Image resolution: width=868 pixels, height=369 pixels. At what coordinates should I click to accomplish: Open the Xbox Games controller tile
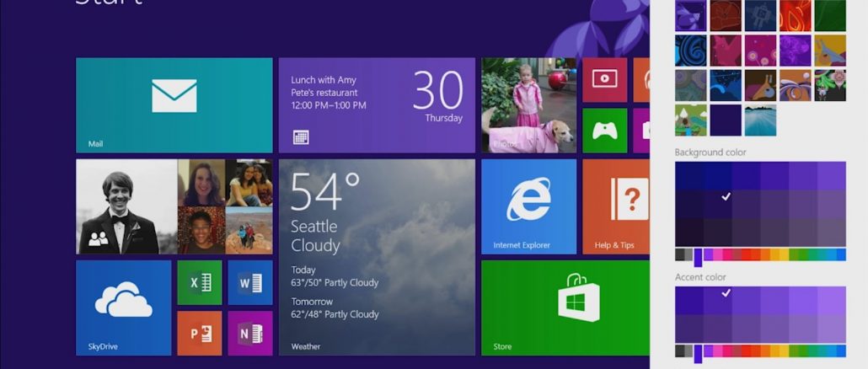[604, 131]
